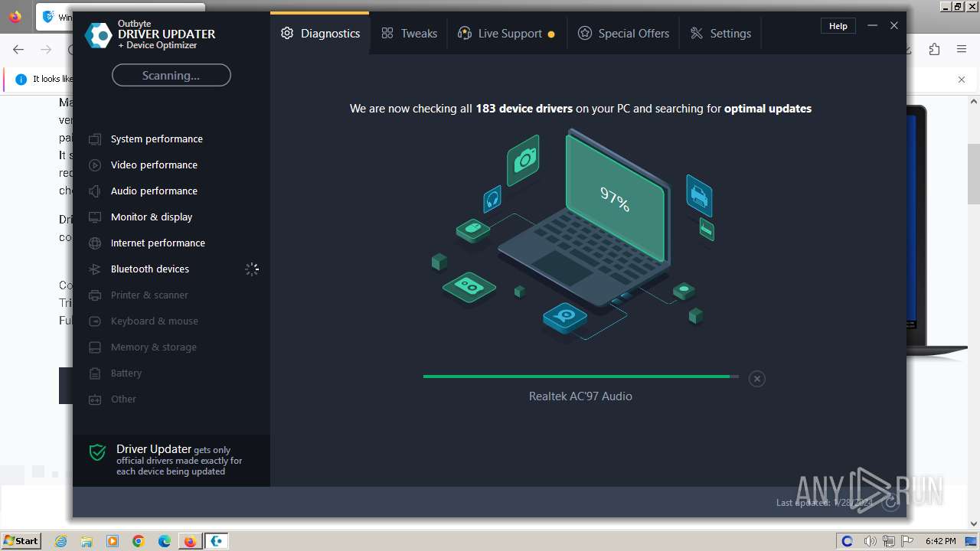Open the Settings tab

(720, 34)
